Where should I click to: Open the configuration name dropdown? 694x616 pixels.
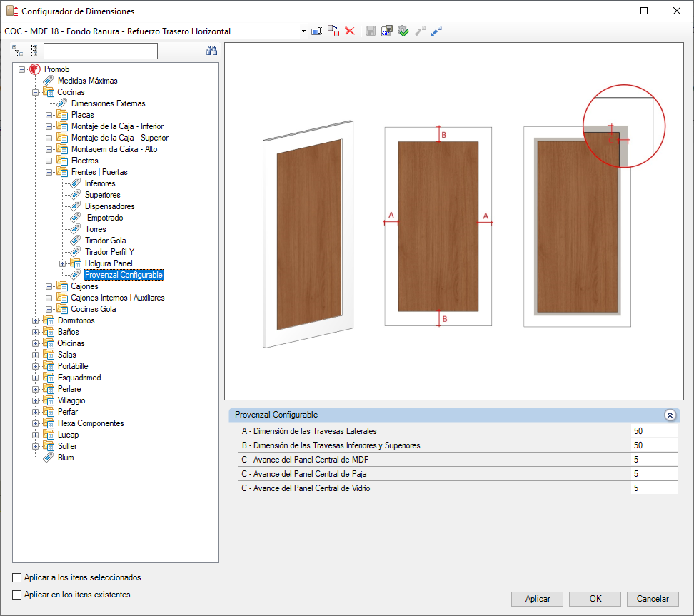click(x=303, y=31)
